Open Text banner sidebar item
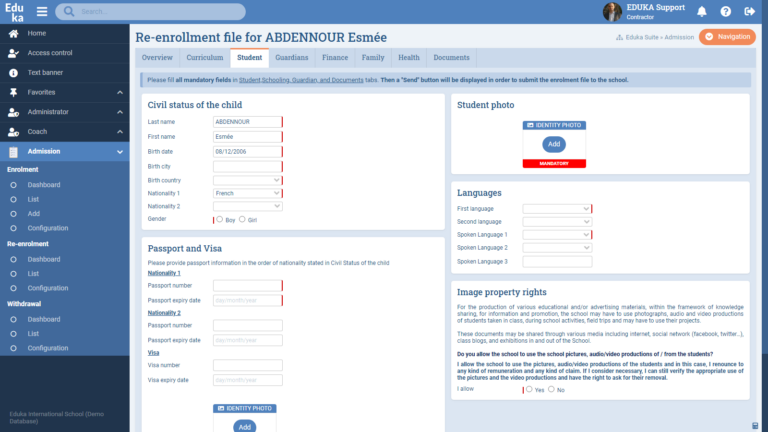Image resolution: width=768 pixels, height=432 pixels. click(47, 73)
